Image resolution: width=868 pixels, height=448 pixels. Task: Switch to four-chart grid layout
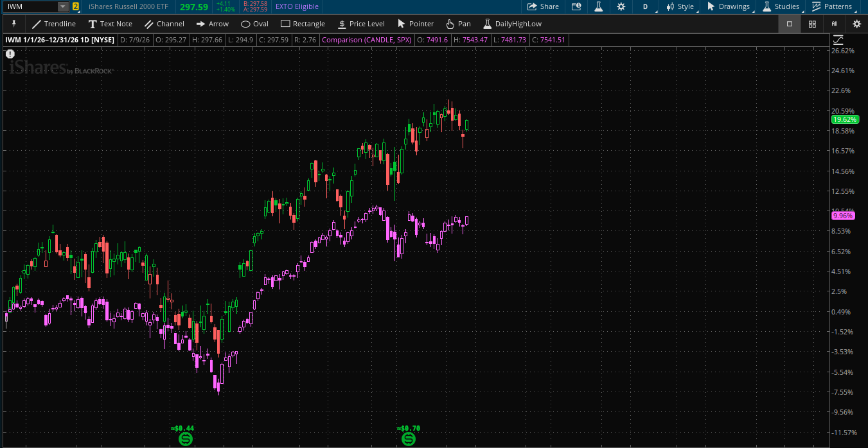(x=812, y=24)
